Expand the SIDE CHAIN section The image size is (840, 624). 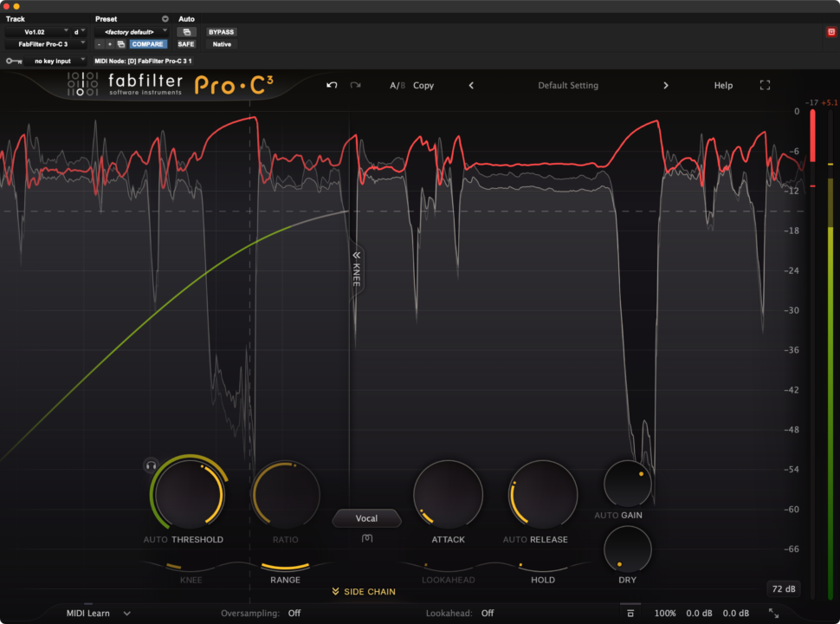[x=364, y=592]
